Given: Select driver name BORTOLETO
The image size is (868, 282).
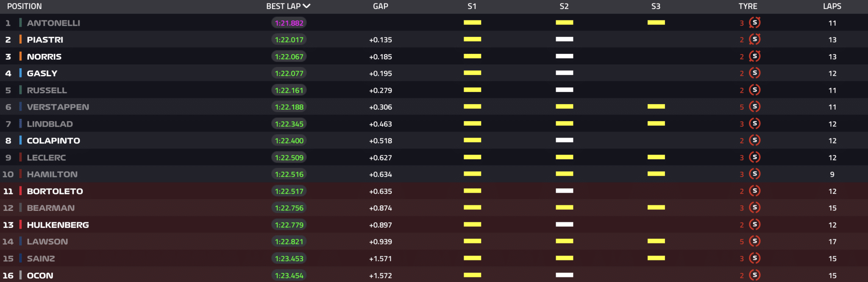Looking at the screenshot, I should coord(55,191).
